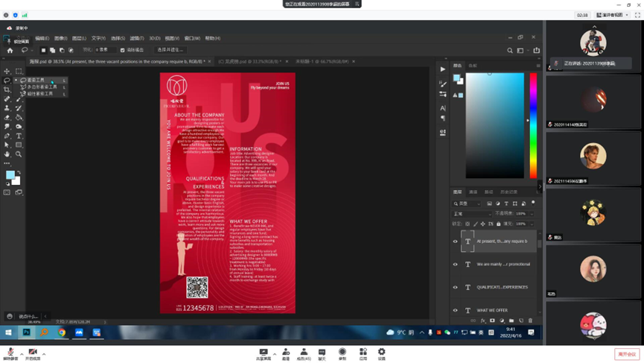The image size is (644, 363).
Task: Open the layer filter type dropdown
Action: pyautogui.click(x=469, y=203)
